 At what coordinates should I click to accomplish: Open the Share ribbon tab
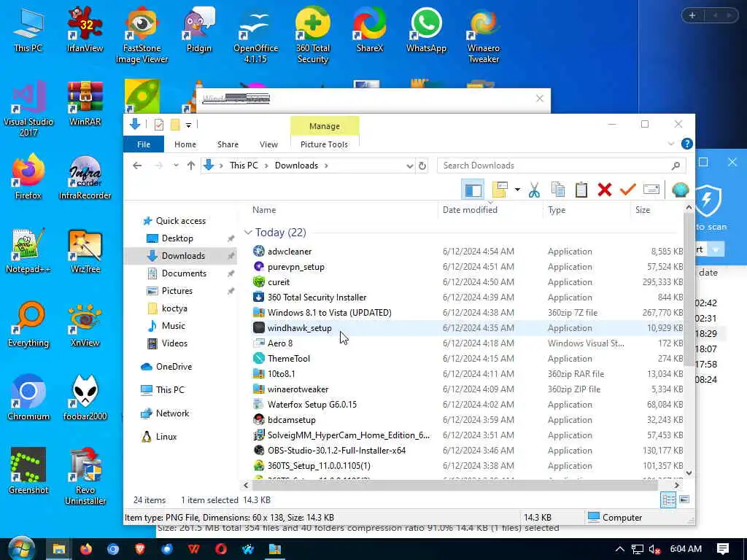[228, 144]
